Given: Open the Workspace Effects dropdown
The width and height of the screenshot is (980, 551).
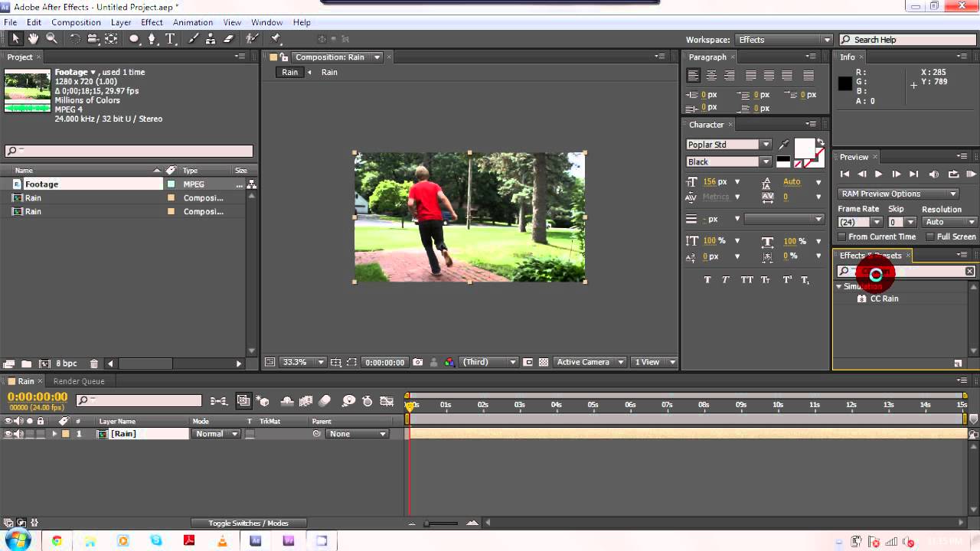Looking at the screenshot, I should tap(784, 40).
